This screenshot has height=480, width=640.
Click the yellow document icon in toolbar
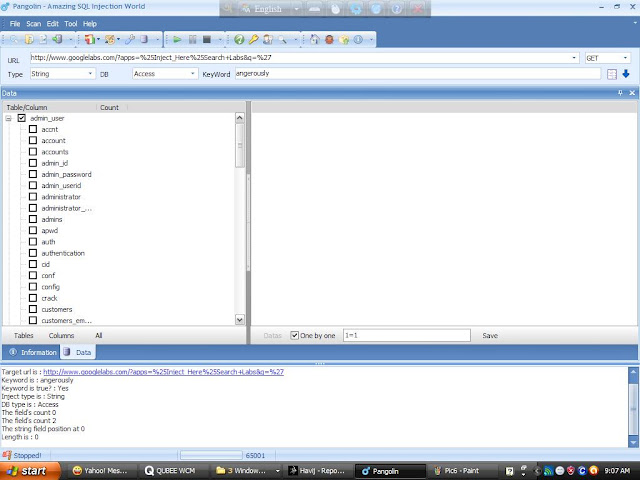coord(29,39)
